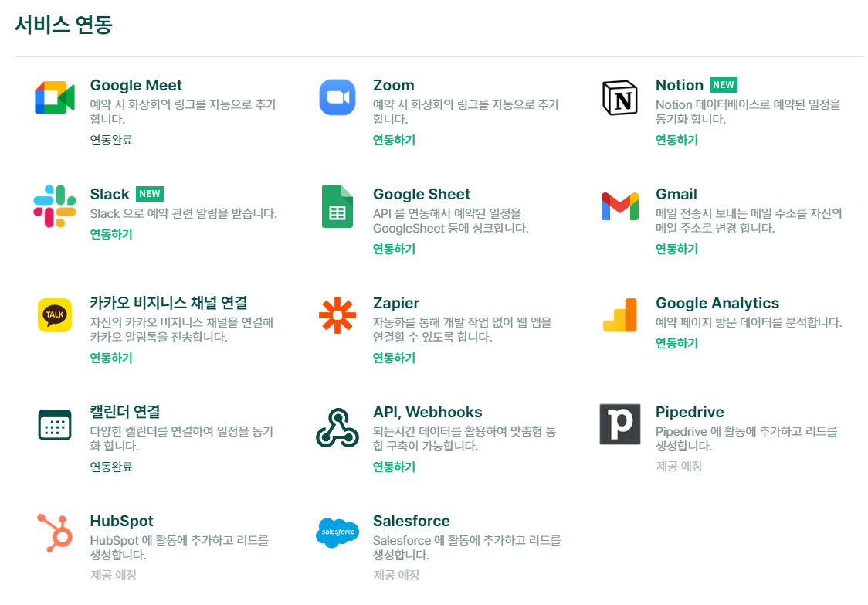The image size is (868, 605).
Task: Click the Google Sheet icon
Action: pos(337,206)
